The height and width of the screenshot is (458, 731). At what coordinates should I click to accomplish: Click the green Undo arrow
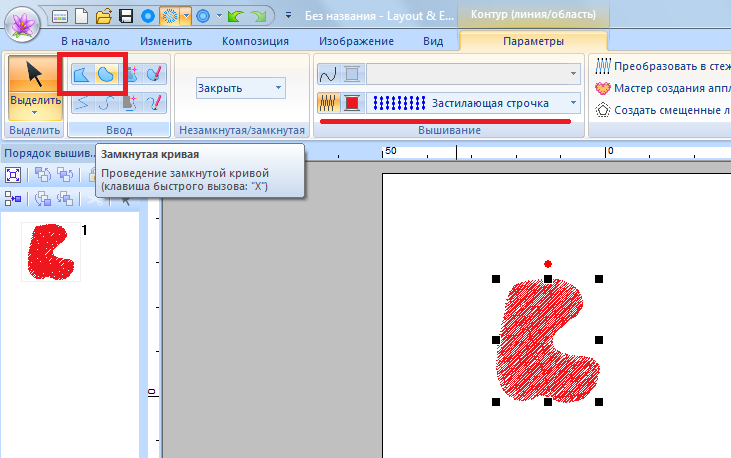click(x=236, y=16)
